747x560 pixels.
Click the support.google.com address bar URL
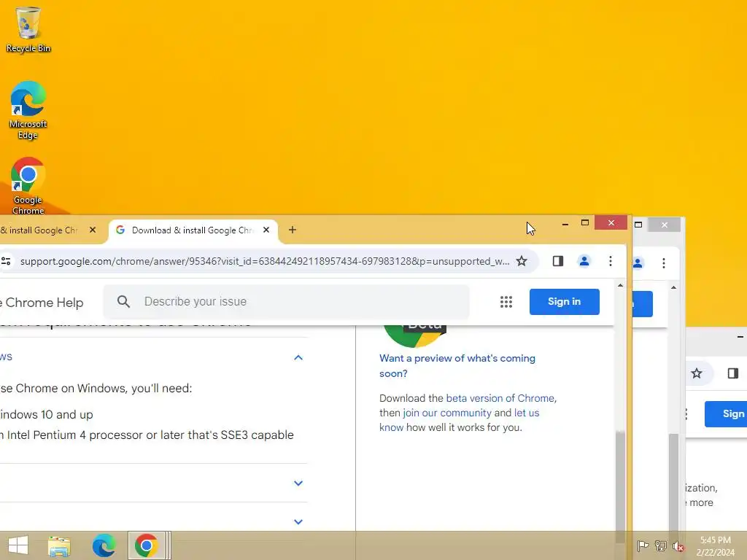[264, 261]
